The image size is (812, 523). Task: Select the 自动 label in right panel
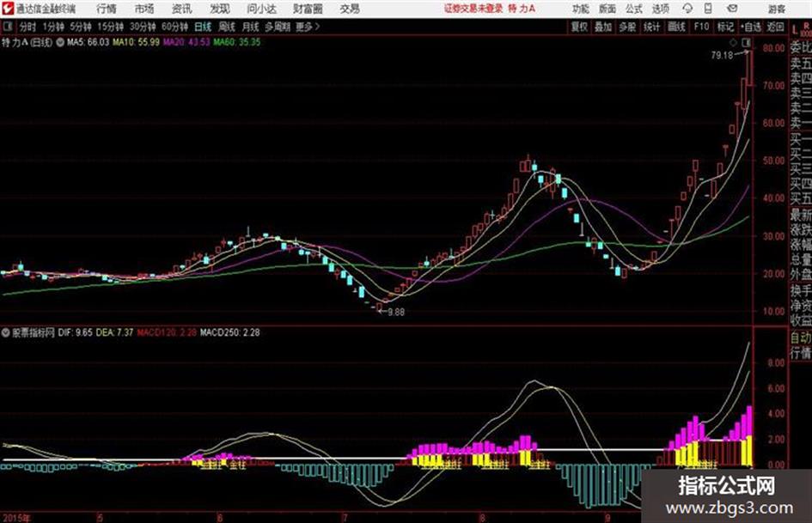coord(801,338)
